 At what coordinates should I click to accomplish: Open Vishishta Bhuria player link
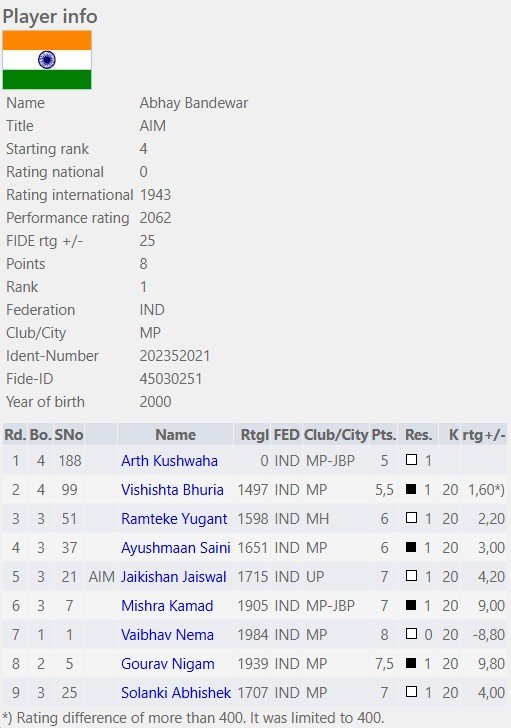pyautogui.click(x=172, y=490)
